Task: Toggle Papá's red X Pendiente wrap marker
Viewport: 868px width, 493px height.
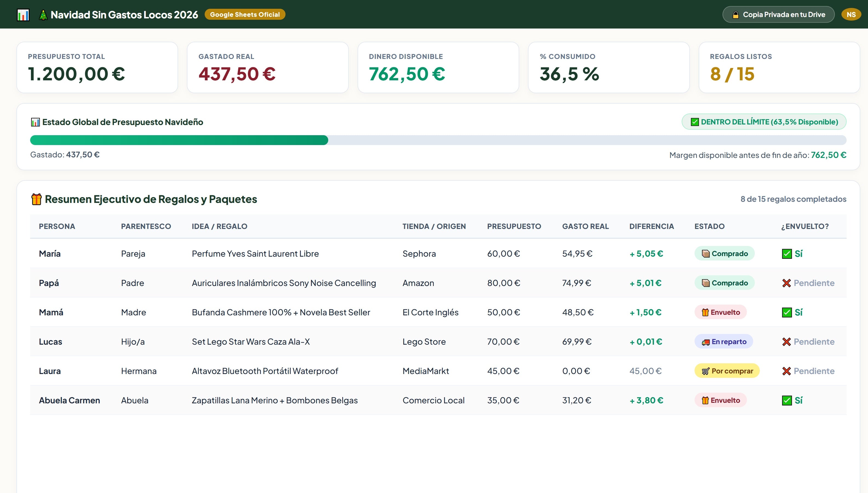Action: click(x=786, y=283)
